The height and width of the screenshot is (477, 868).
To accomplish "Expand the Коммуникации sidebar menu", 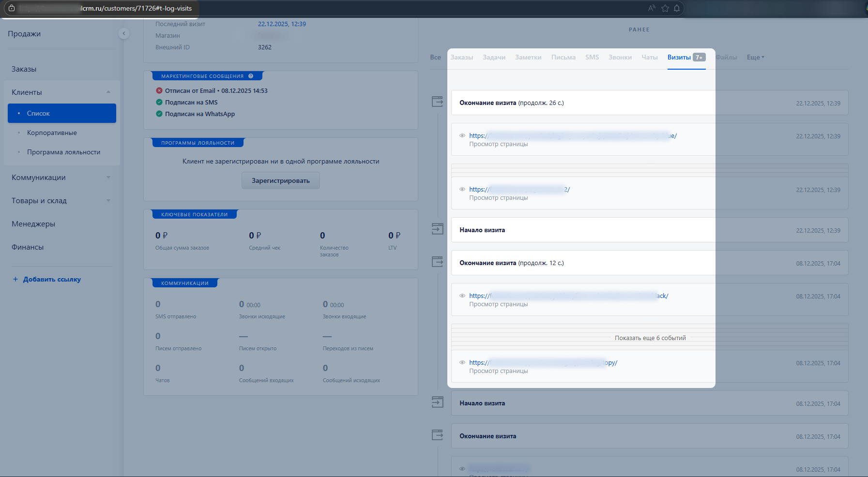I will tap(108, 178).
